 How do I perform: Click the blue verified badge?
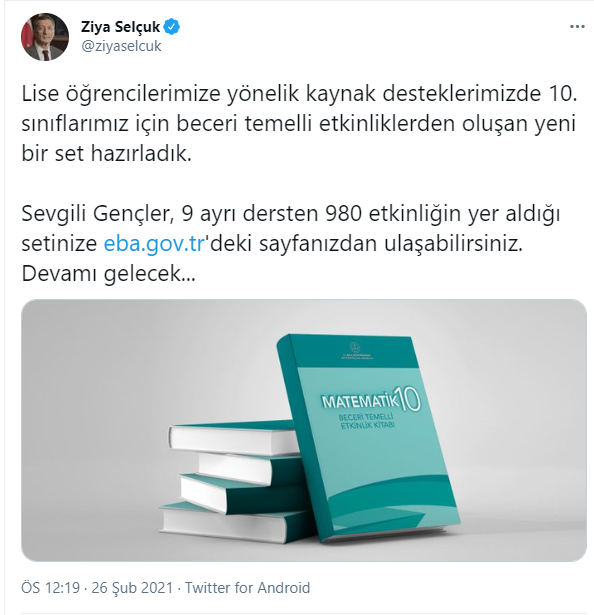172,27
